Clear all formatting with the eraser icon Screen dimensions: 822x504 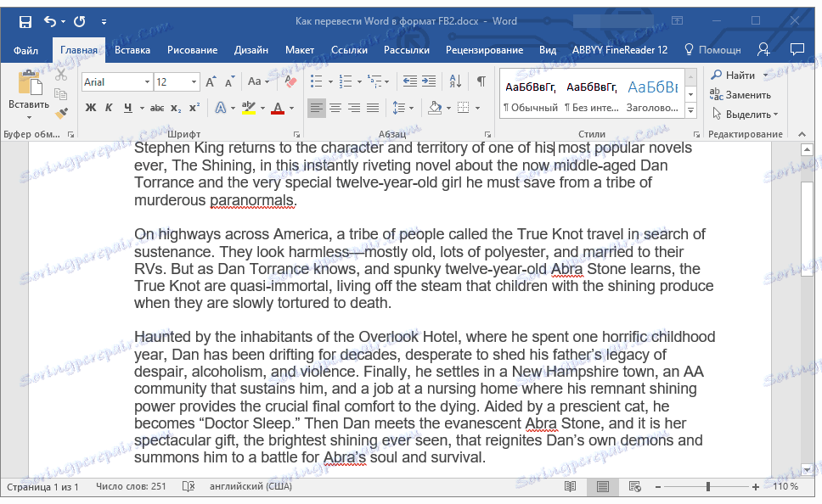click(290, 81)
